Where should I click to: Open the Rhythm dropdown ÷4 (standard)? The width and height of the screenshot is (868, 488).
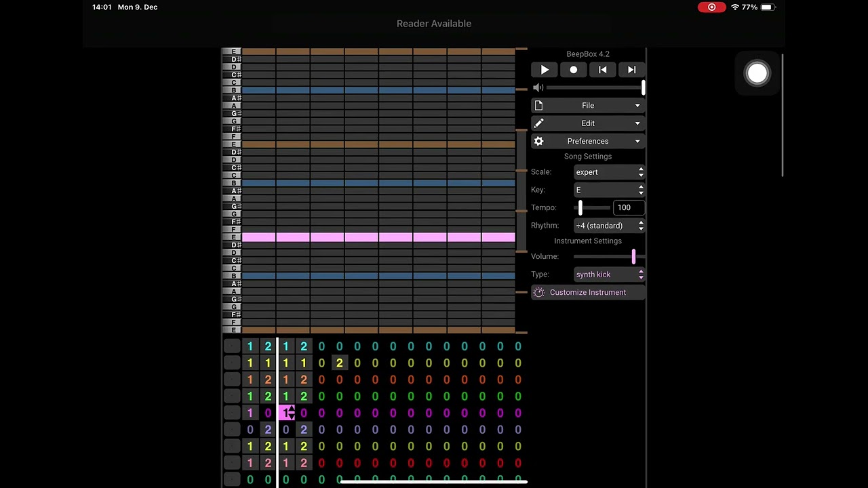[x=609, y=226]
